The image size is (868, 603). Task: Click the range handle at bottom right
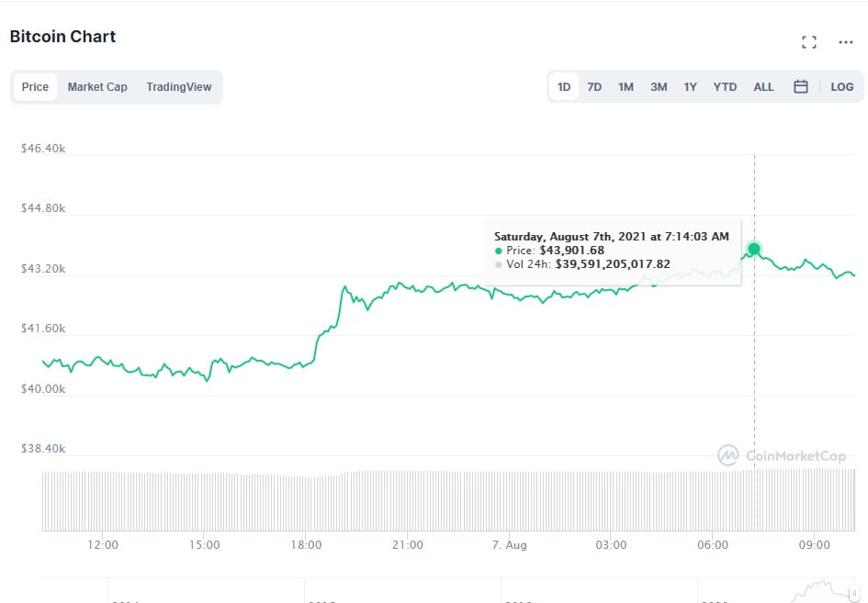pyautogui.click(x=853, y=594)
